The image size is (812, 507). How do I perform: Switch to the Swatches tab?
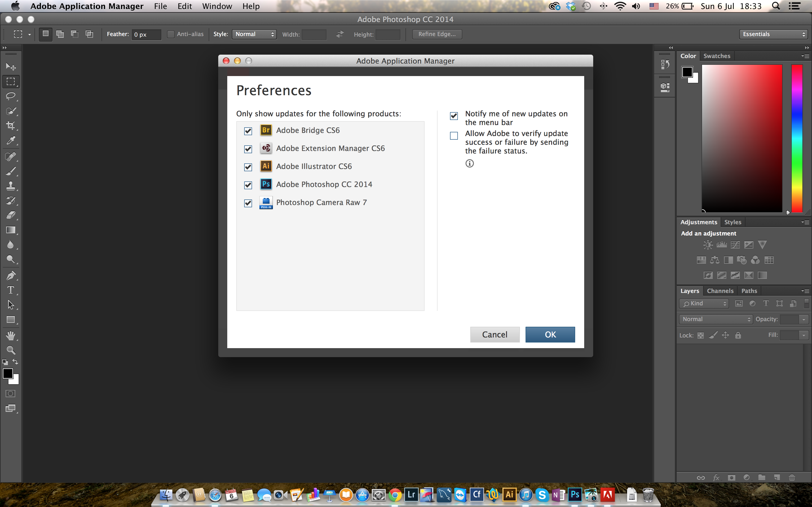click(716, 56)
